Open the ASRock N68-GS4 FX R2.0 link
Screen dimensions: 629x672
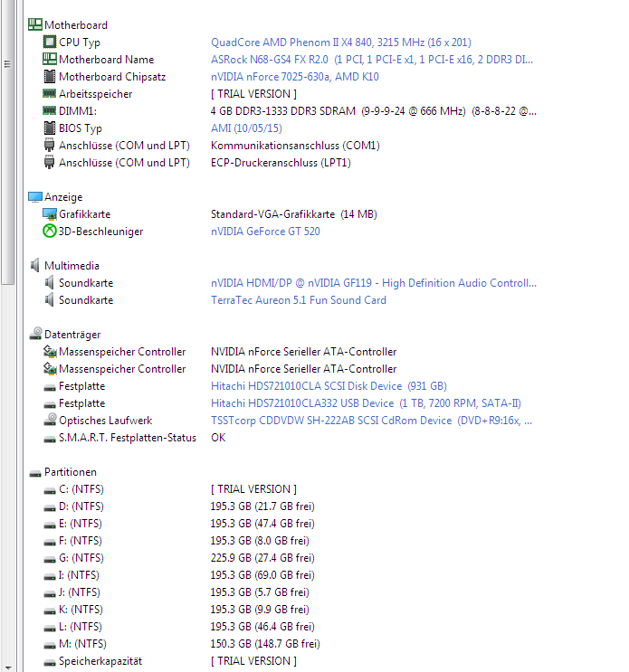[x=372, y=59]
